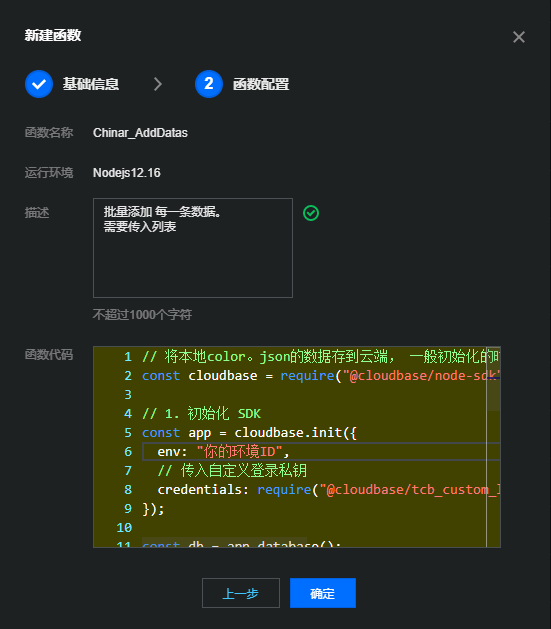Image resolution: width=551 pixels, height=629 pixels.
Task: Place cursor on code line 1 comment
Action: tap(321, 356)
